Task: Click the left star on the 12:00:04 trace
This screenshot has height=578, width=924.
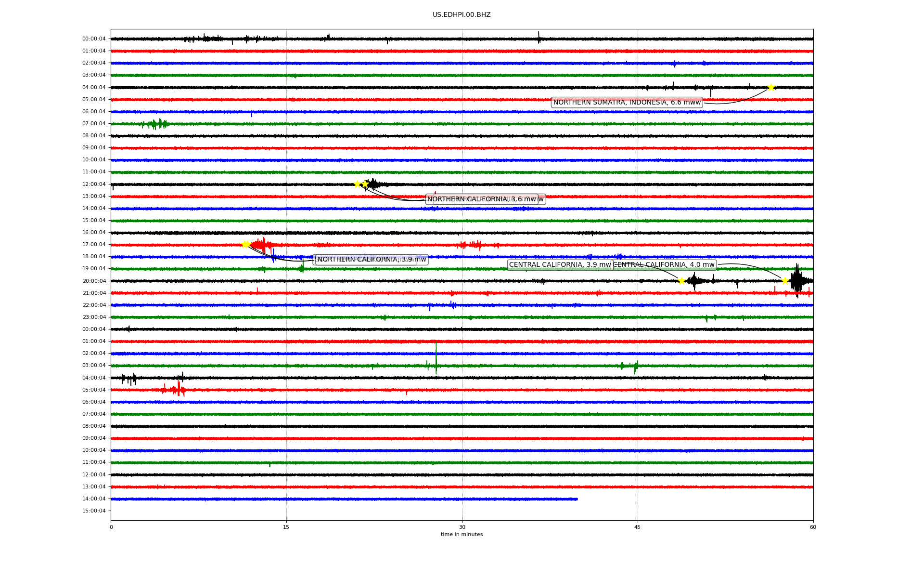Action: tap(357, 184)
